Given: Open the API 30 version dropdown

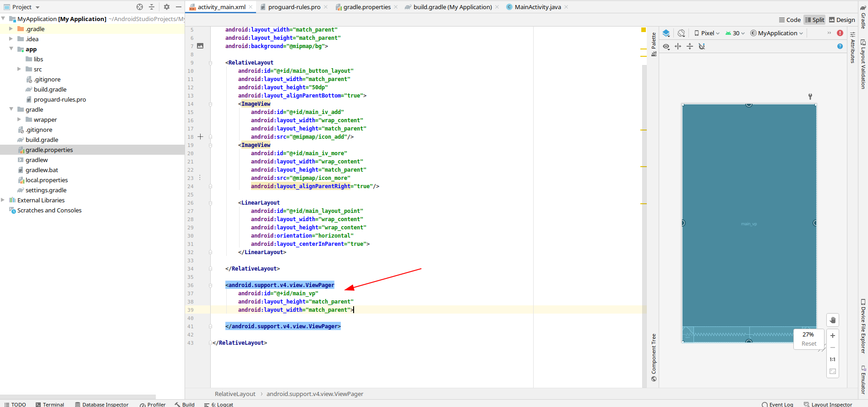Looking at the screenshot, I should [x=735, y=33].
